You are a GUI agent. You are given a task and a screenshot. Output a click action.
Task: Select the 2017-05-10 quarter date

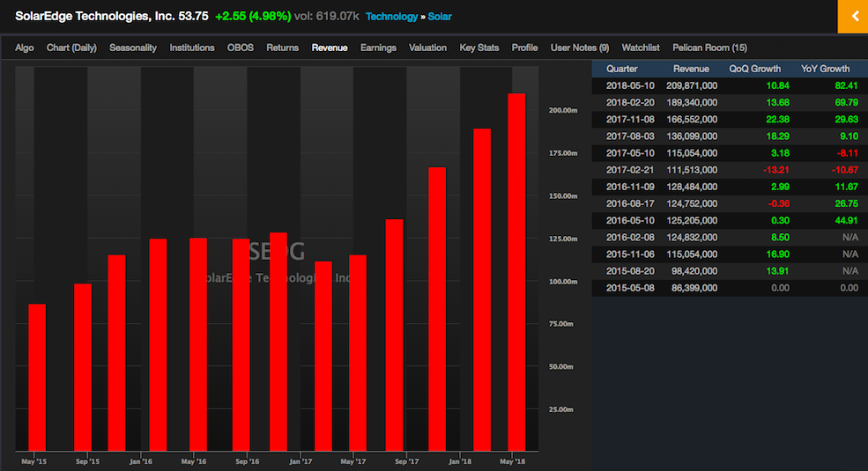pos(630,153)
